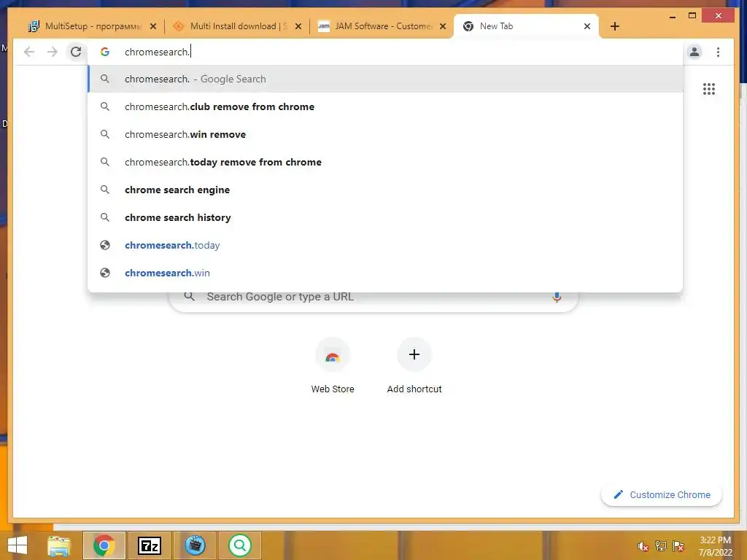Click the 'Search Google or type a URL' box
This screenshot has height=560, width=747.
(x=373, y=300)
